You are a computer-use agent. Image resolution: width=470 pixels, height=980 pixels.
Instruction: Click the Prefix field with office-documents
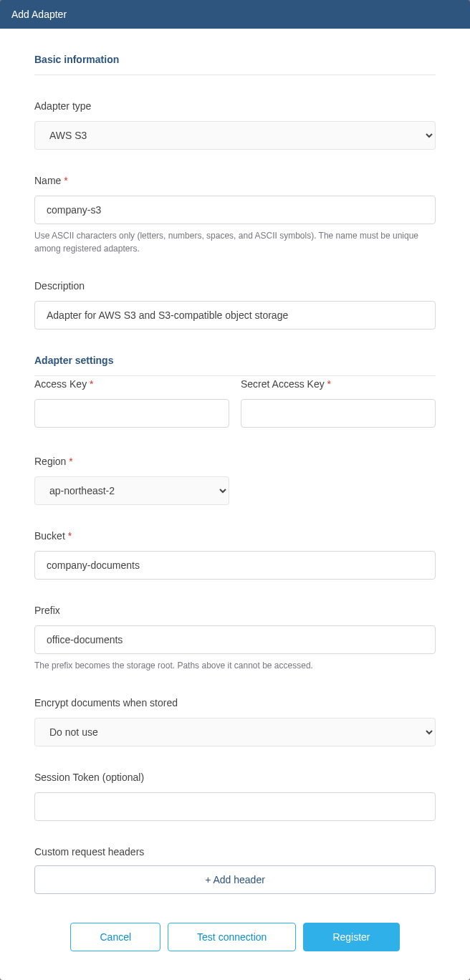235,640
